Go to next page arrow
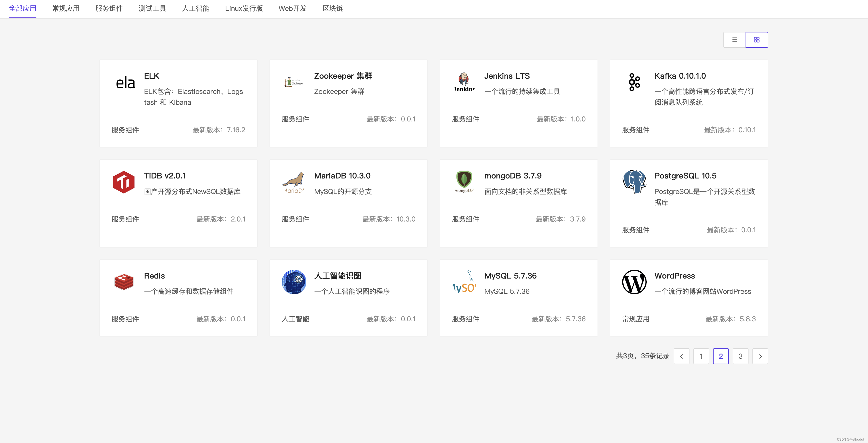This screenshot has width=868, height=443. tap(760, 356)
